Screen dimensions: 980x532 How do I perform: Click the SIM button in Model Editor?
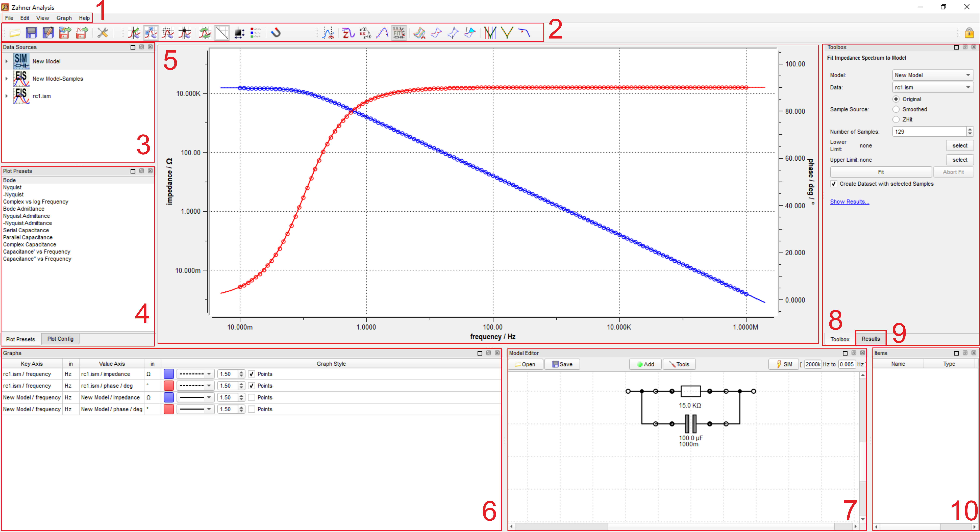784,364
